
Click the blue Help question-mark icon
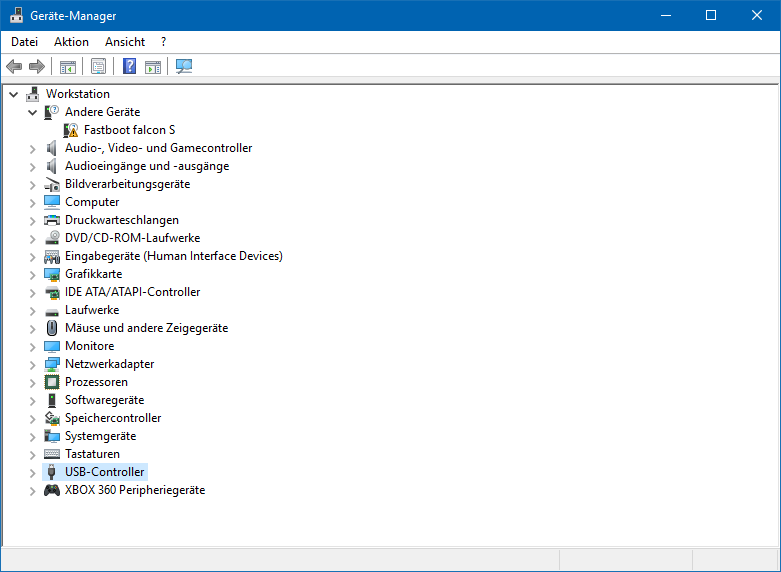click(130, 66)
